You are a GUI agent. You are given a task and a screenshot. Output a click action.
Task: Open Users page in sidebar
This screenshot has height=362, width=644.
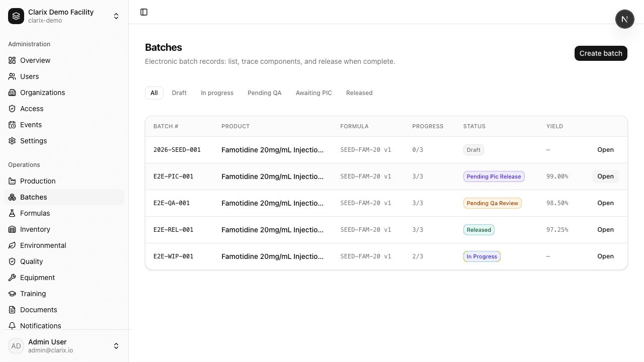[x=64, y=76]
